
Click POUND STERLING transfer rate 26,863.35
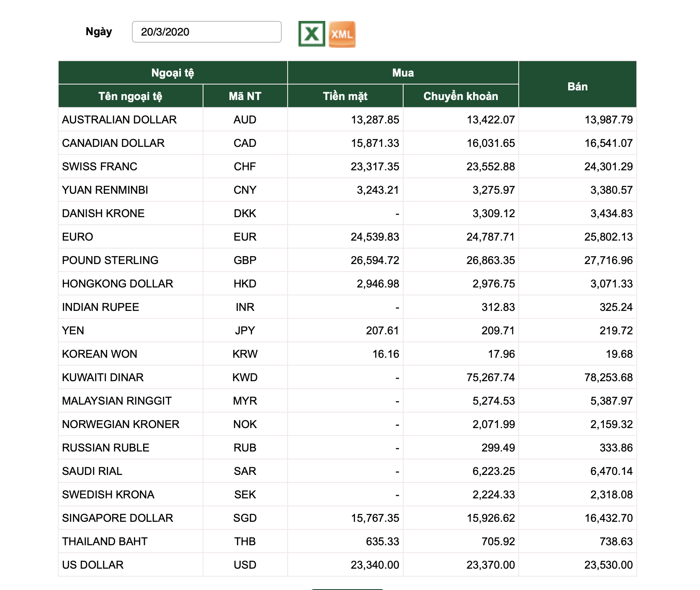tap(491, 260)
